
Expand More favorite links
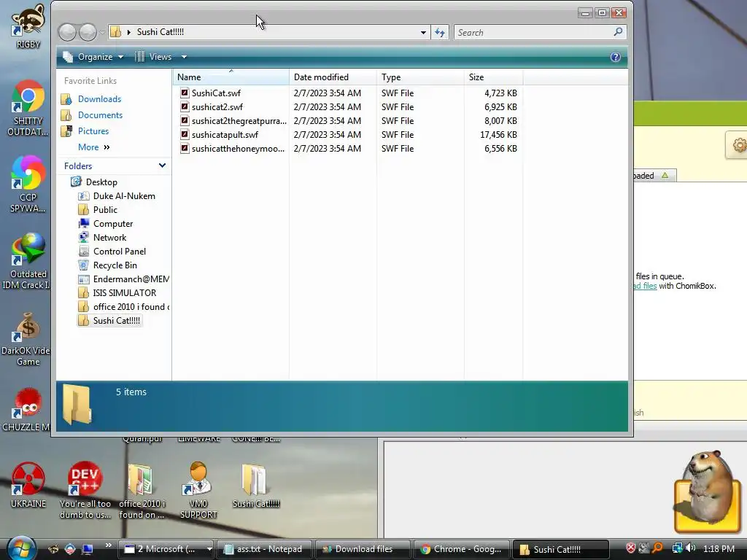94,147
